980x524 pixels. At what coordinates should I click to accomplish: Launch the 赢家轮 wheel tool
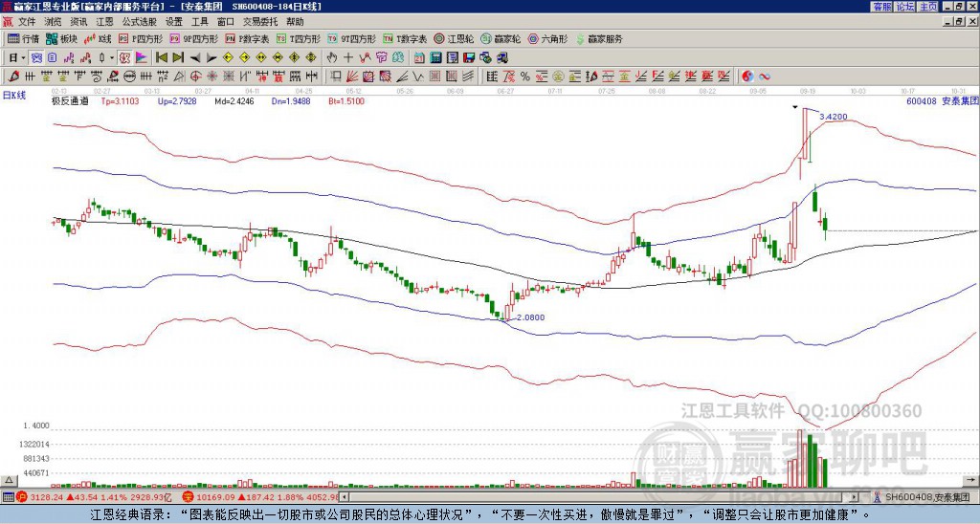click(501, 38)
